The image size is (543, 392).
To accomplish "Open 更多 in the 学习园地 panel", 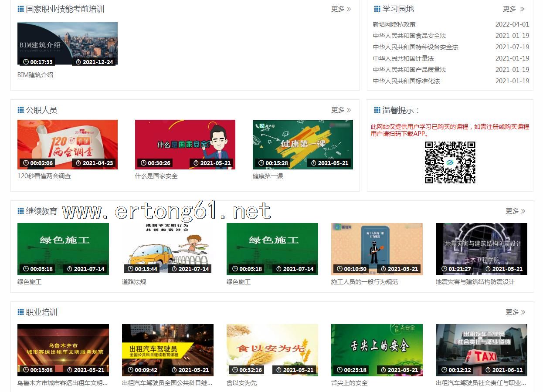I will 513,9.
